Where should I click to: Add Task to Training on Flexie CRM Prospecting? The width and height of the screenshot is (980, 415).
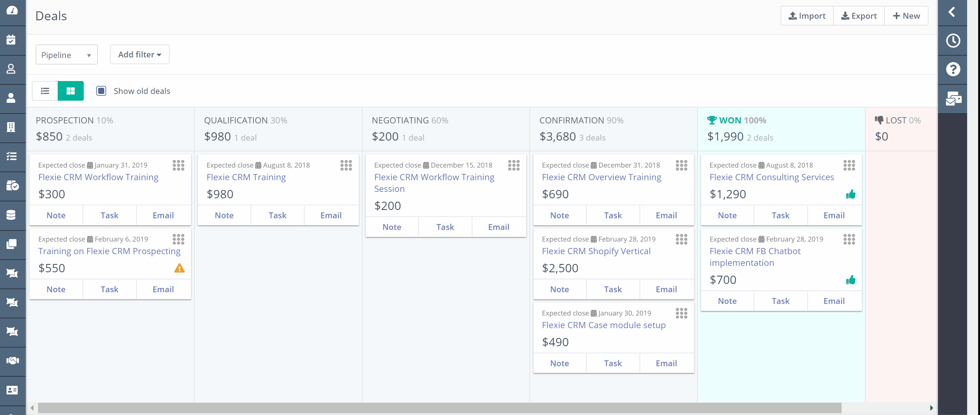[110, 290]
